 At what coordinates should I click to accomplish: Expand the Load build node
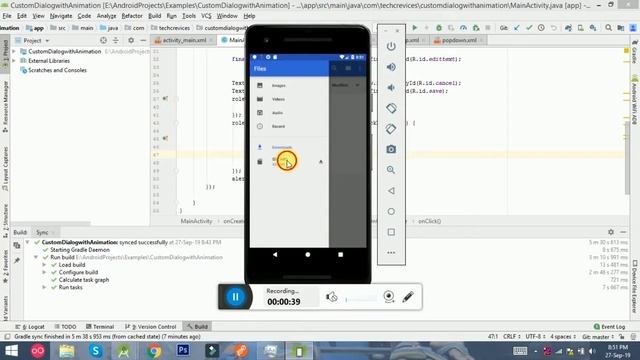(x=44, y=265)
